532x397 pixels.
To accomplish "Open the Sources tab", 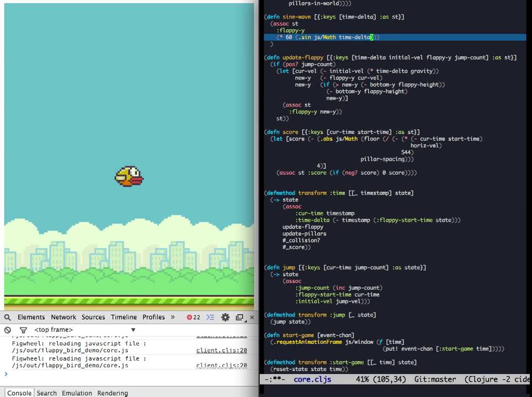I will 93,317.
